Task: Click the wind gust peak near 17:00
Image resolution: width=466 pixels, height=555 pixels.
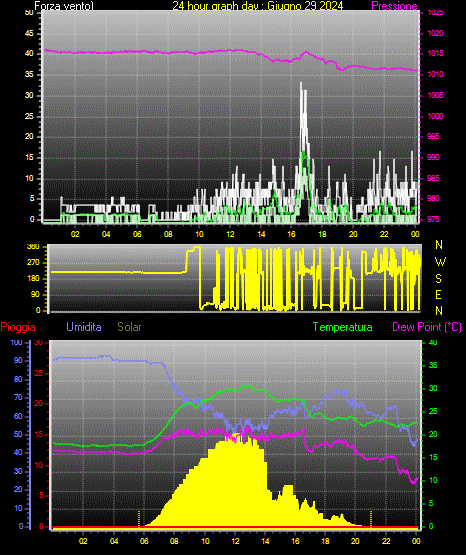Action: [x=301, y=84]
